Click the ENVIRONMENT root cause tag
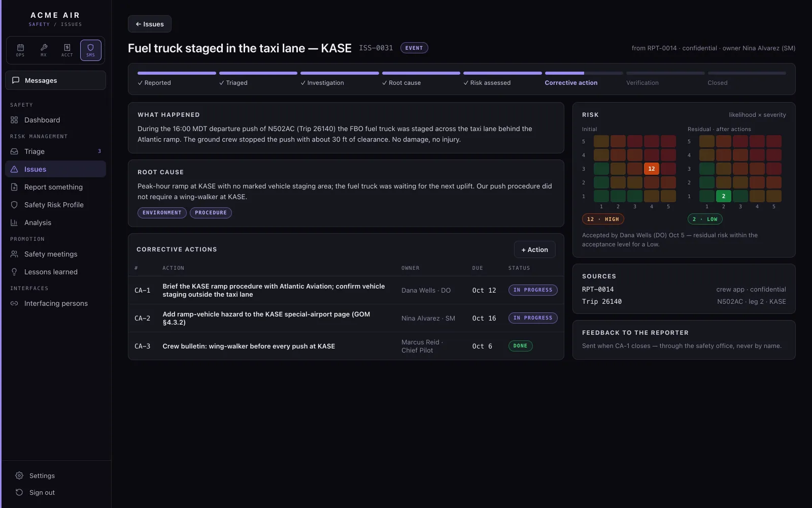812x508 pixels. [162, 213]
